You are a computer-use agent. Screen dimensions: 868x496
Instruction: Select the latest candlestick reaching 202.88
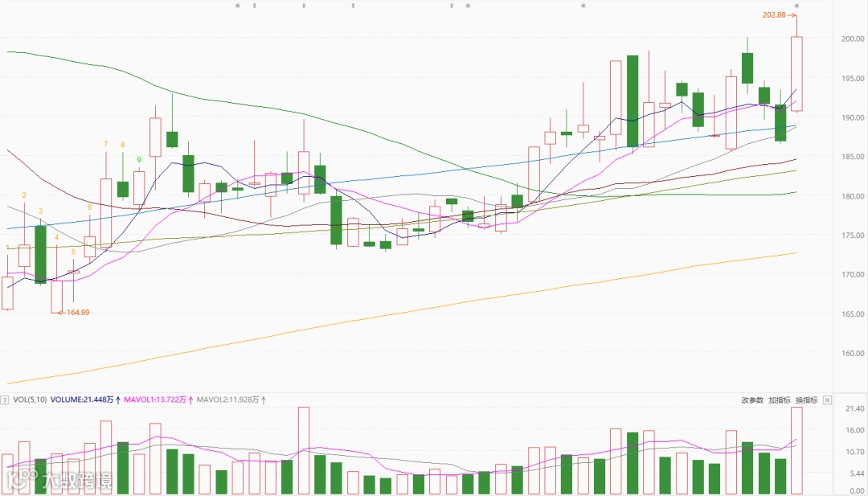(796, 74)
